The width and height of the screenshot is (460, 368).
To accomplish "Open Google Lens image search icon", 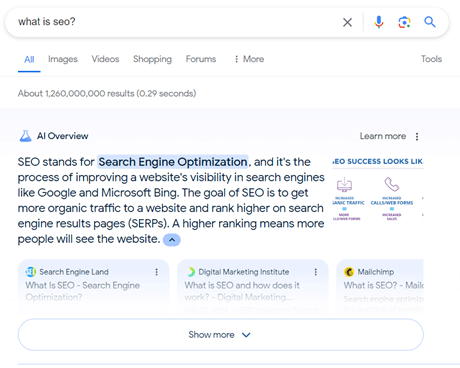I will 404,22.
